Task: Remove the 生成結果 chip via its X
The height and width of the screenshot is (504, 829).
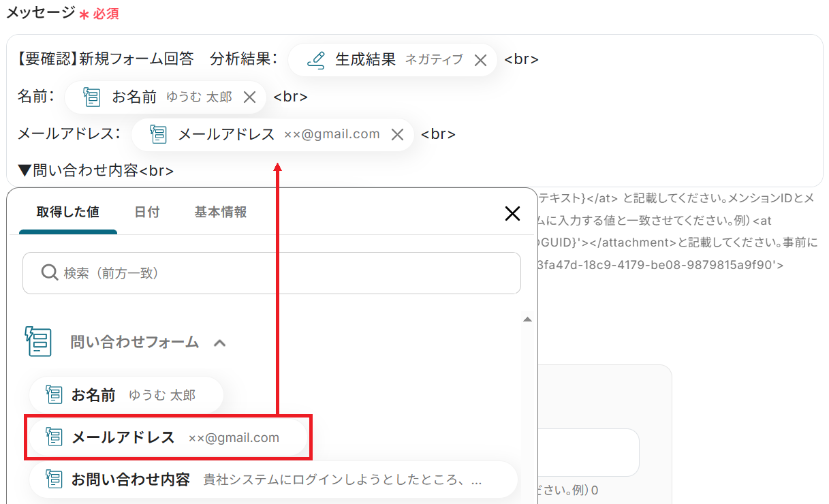Action: [480, 60]
